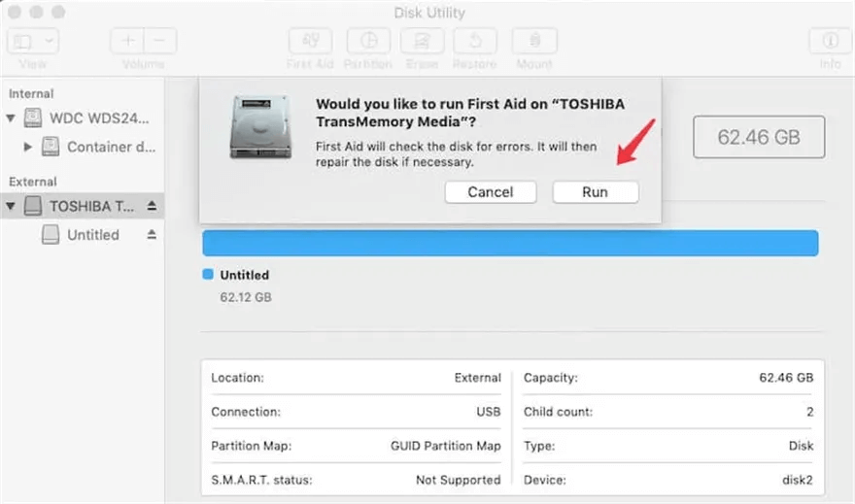Image resolution: width=855 pixels, height=504 pixels.
Task: Collapse the TOSHIBA disk tree
Action: tap(12, 206)
